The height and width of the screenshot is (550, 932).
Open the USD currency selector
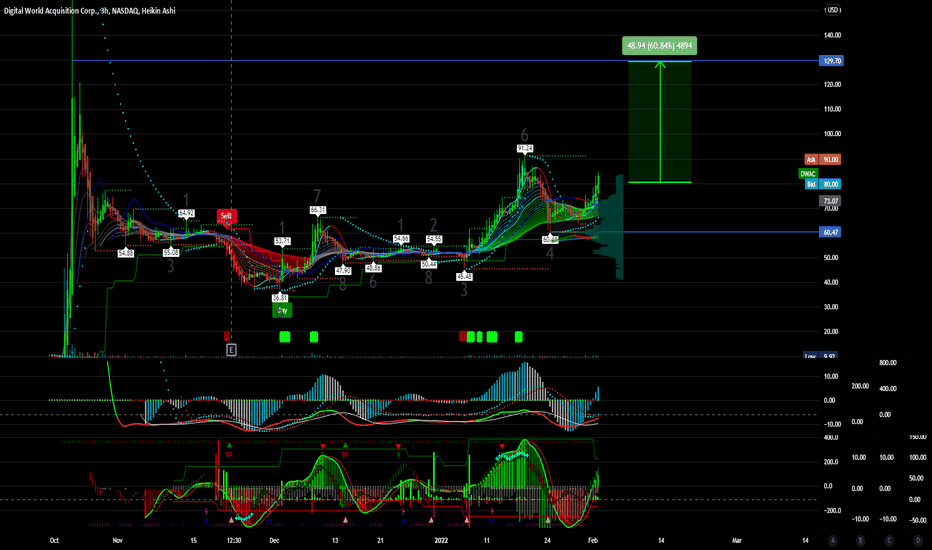coord(832,10)
